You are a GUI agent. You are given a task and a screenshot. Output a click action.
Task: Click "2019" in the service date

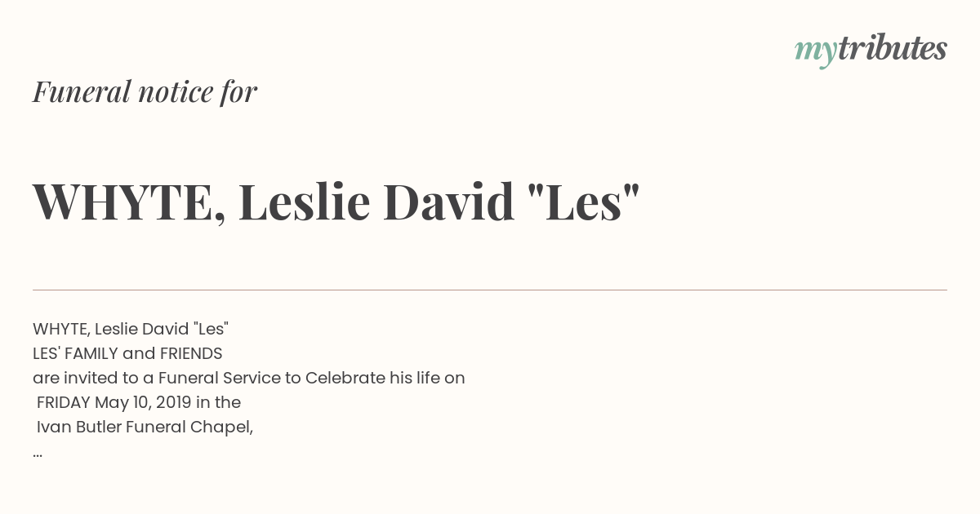174,403
